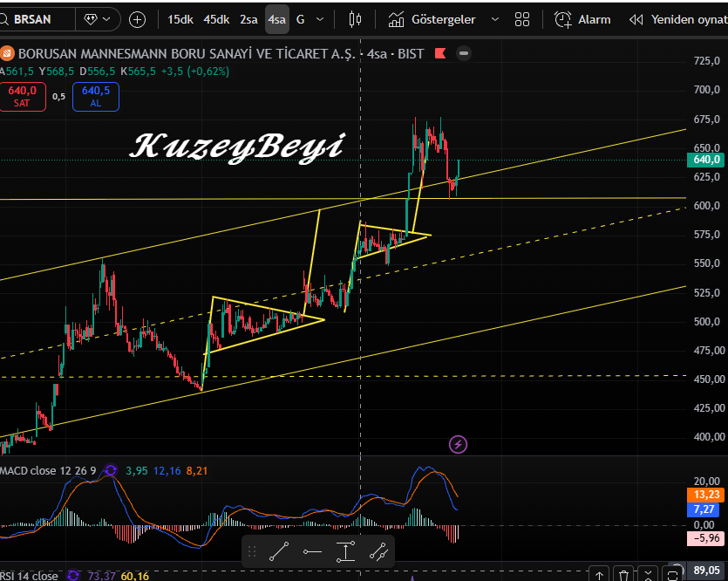Create an alert via Alarm label

[x=595, y=19]
